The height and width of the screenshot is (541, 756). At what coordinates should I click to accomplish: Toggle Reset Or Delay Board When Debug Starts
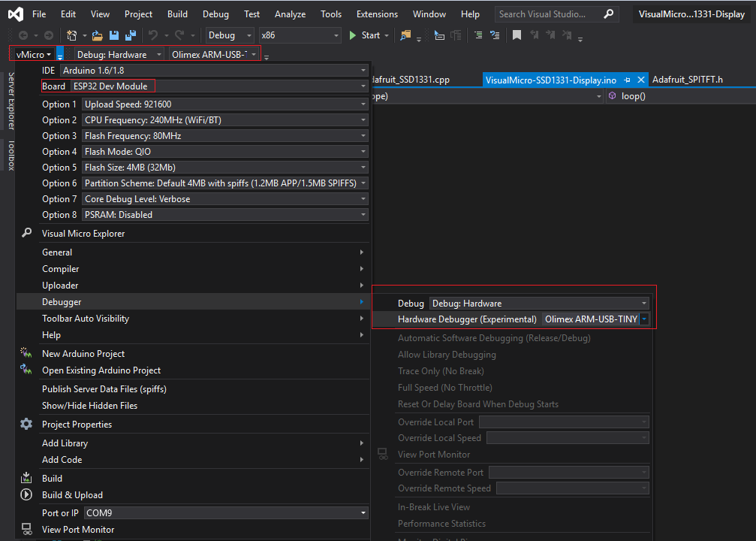click(x=477, y=404)
